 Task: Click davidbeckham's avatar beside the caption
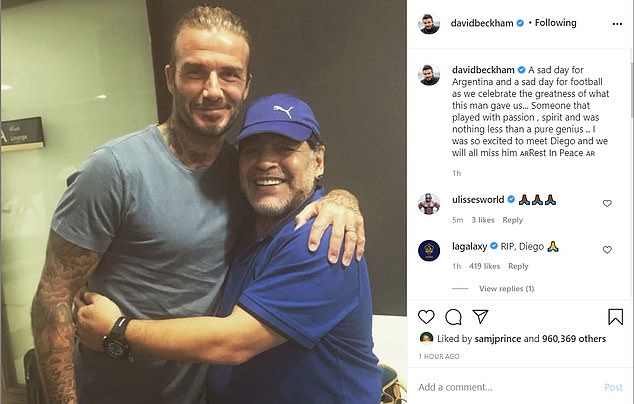tap(429, 75)
